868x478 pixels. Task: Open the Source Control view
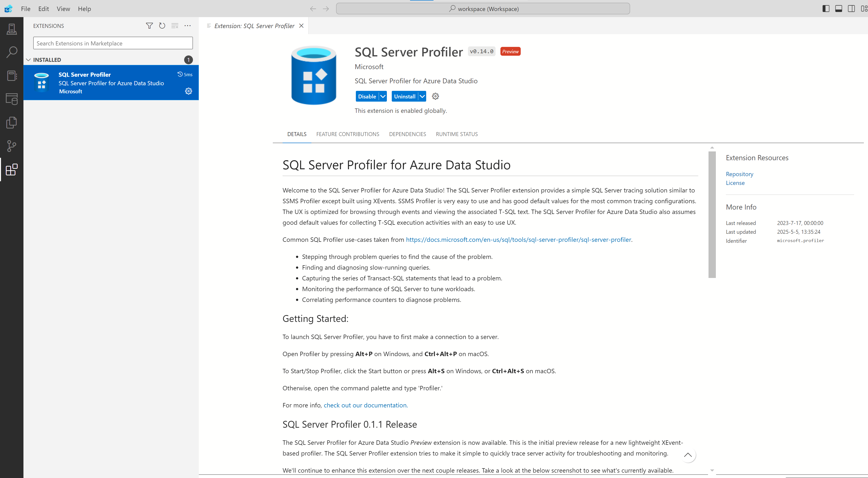(11, 146)
